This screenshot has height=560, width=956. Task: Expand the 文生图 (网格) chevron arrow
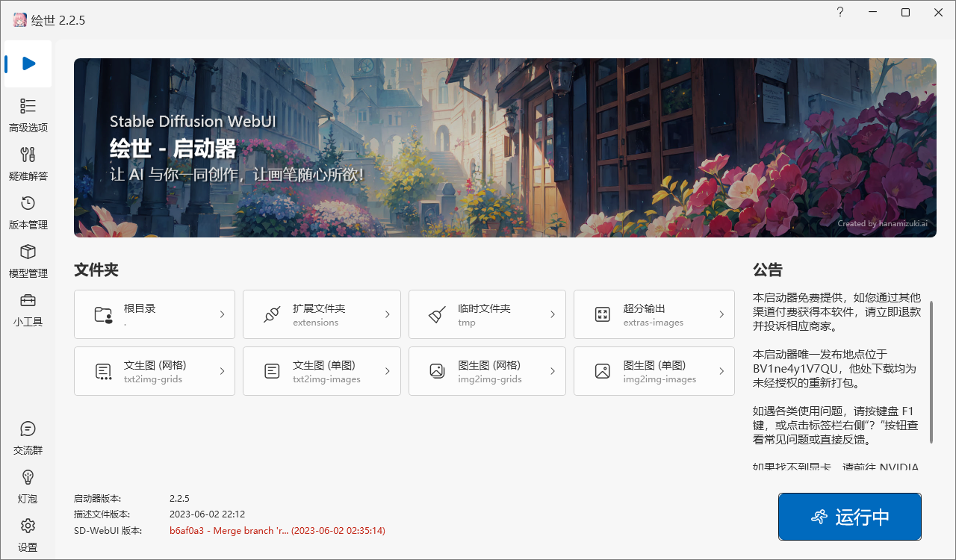click(x=222, y=371)
